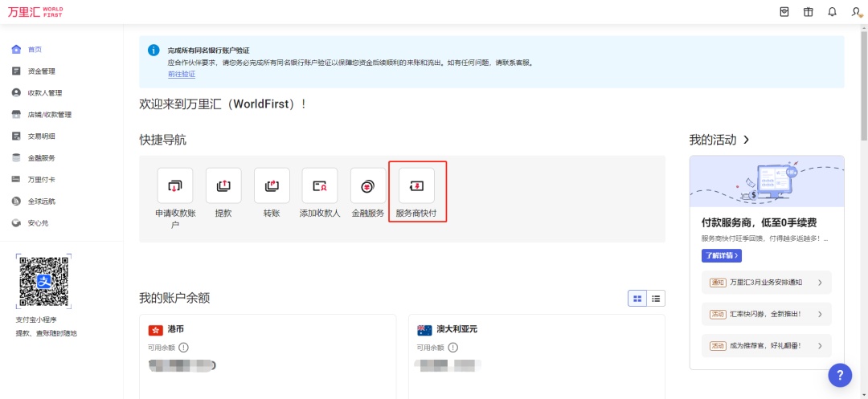Switch account balances to grid view
Image resolution: width=868 pixels, height=399 pixels.
coord(637,299)
